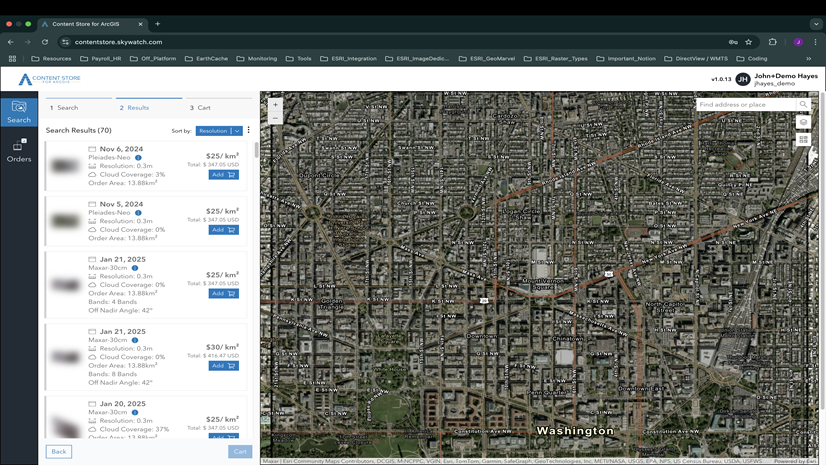The height and width of the screenshot is (465, 826).
Task: Open a new browser tab
Action: pyautogui.click(x=158, y=24)
